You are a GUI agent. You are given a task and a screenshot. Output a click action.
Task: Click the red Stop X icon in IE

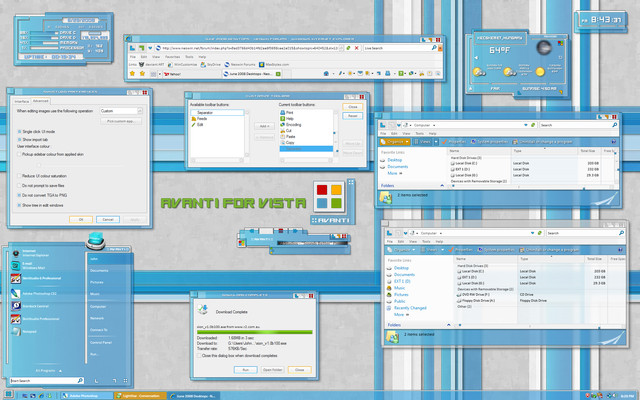356,48
